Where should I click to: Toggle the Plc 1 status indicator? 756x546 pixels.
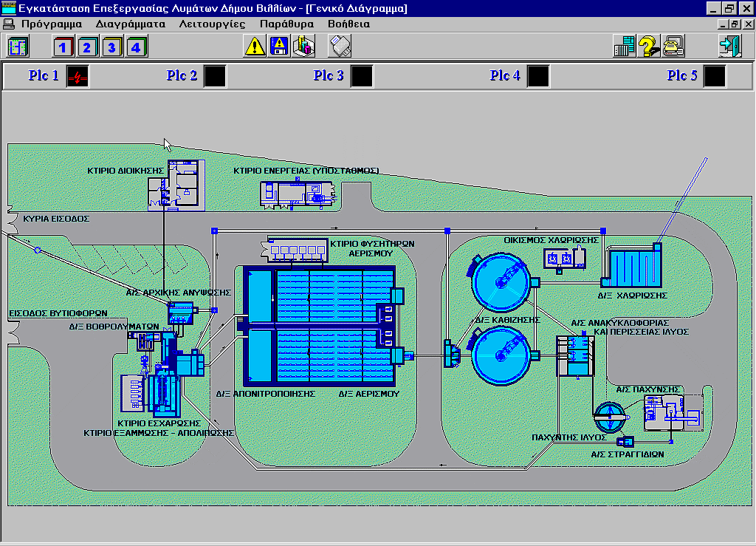pyautogui.click(x=78, y=76)
